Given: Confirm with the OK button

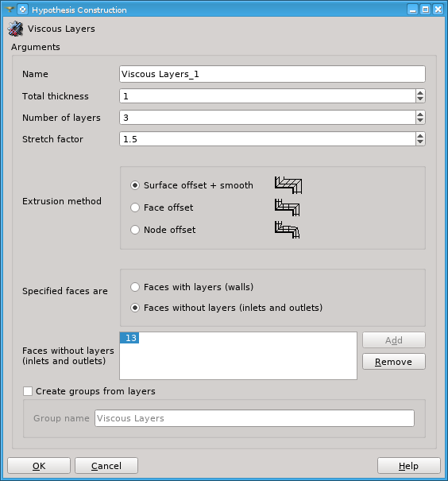Looking at the screenshot, I should tap(39, 466).
